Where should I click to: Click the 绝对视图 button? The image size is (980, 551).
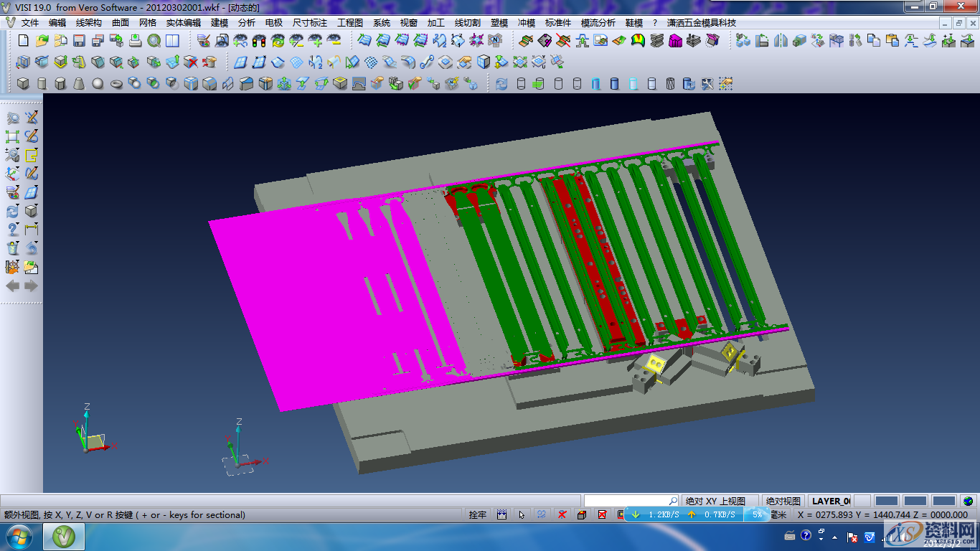click(783, 501)
